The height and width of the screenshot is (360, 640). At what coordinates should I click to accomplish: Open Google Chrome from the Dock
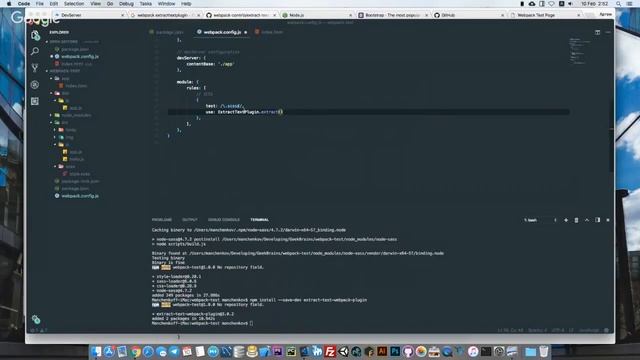pos(136,351)
